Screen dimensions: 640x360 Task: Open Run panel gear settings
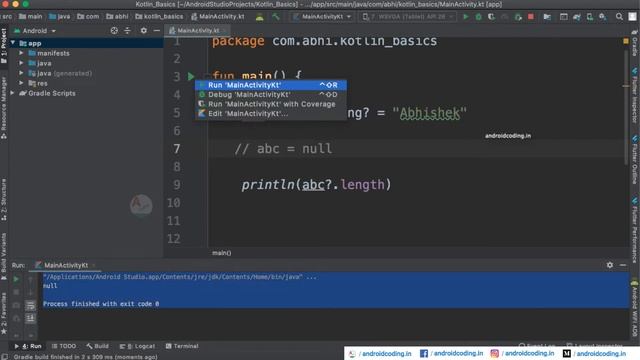pos(610,265)
